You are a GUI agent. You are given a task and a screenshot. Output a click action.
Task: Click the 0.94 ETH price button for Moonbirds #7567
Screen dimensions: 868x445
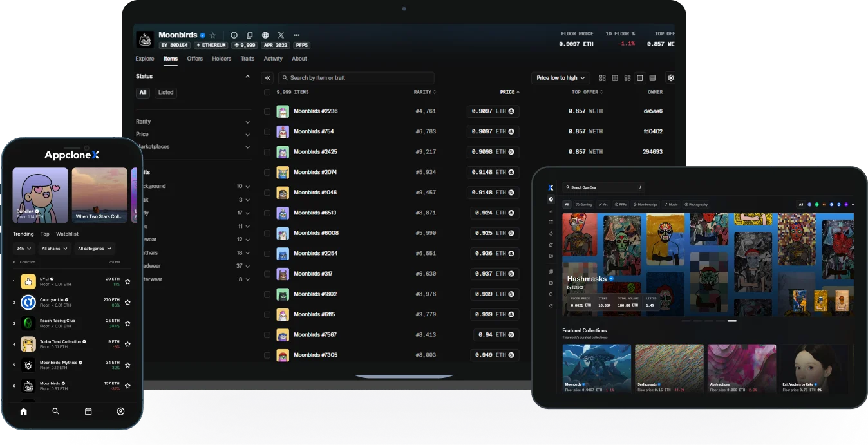click(x=496, y=335)
